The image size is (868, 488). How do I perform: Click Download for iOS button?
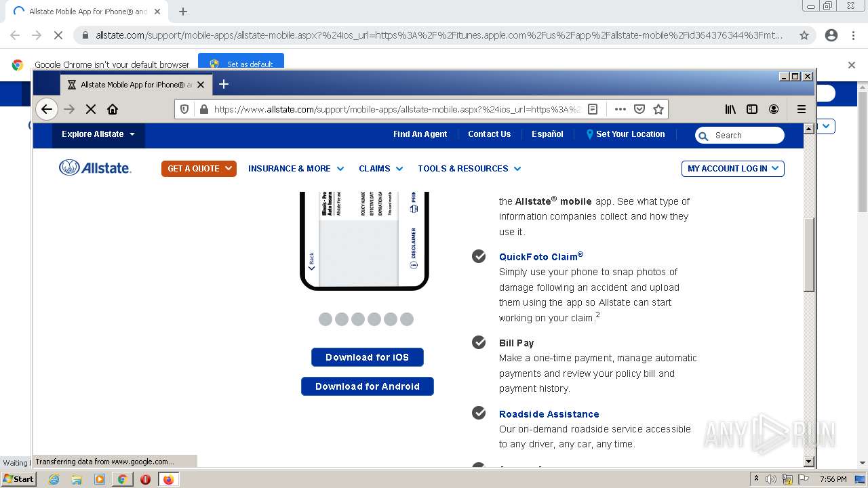click(x=368, y=357)
